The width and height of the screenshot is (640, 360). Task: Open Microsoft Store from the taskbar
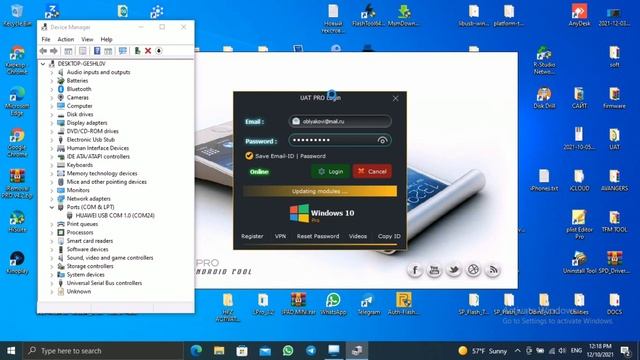click(242, 351)
